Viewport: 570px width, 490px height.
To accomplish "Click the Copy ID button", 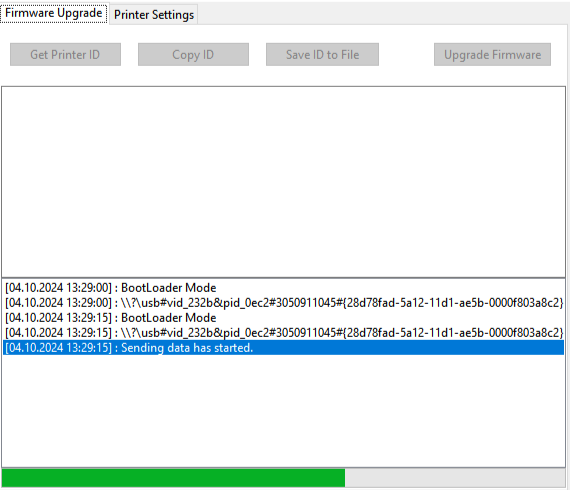I will [x=193, y=55].
